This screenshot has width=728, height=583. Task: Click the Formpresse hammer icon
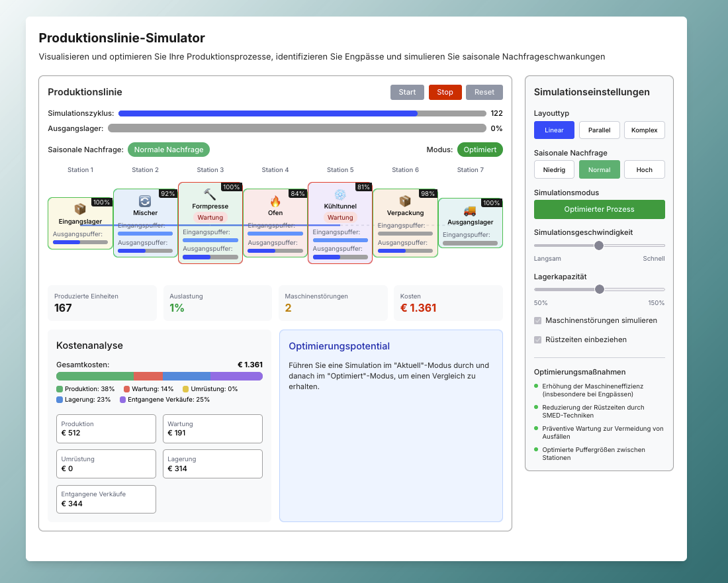pyautogui.click(x=210, y=194)
